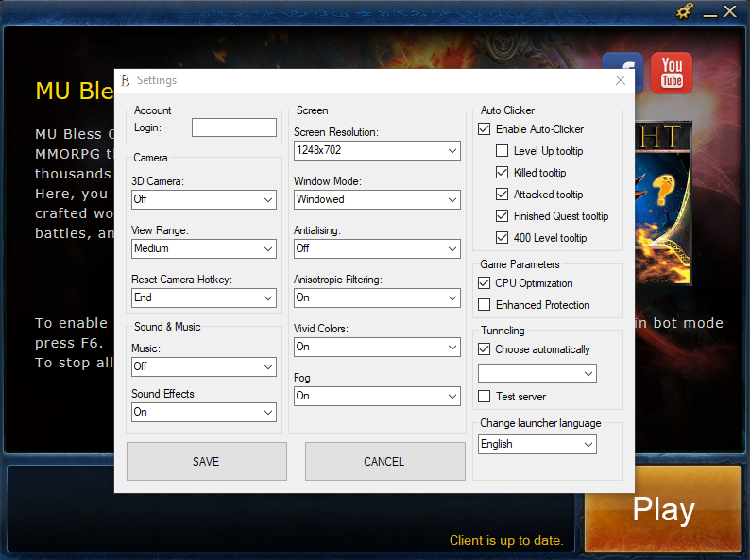Click the 'Auto Clicker' group label
This screenshot has height=560, width=750.
point(507,110)
